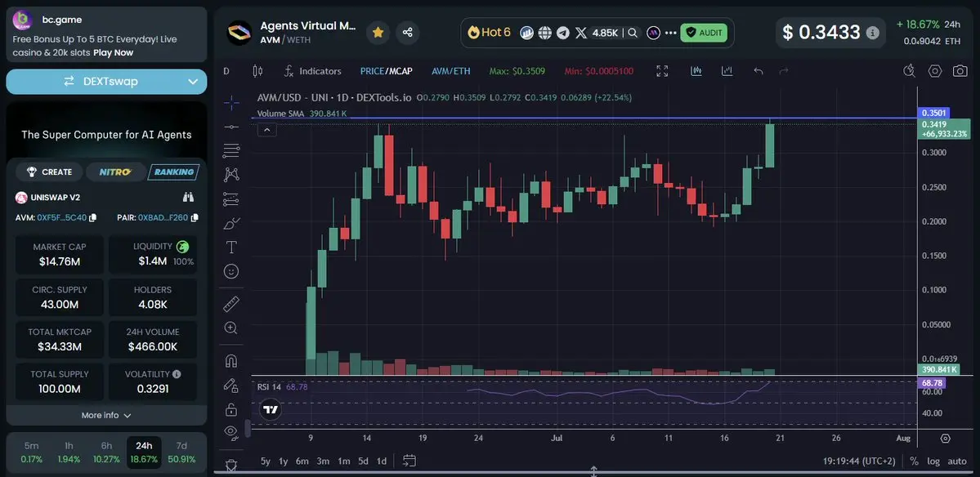Open the candlestick chart type selector
This screenshot has height=477, width=980.
click(257, 71)
